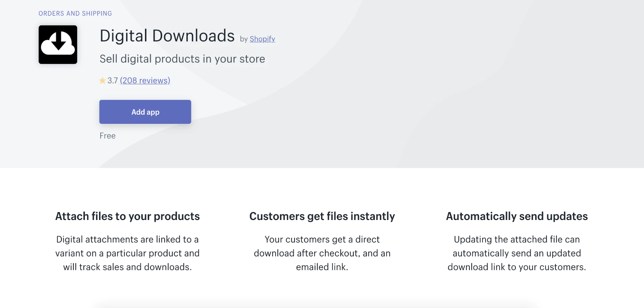This screenshot has width=644, height=308.
Task: Click the Digital Downloads cloud app icon
Action: (x=58, y=45)
